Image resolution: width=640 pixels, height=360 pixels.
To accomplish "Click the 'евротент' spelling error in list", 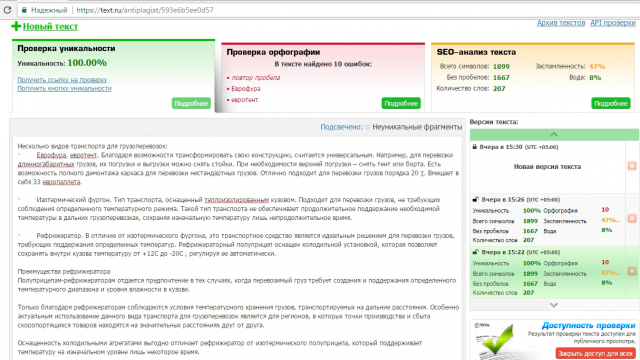I will point(244,100).
